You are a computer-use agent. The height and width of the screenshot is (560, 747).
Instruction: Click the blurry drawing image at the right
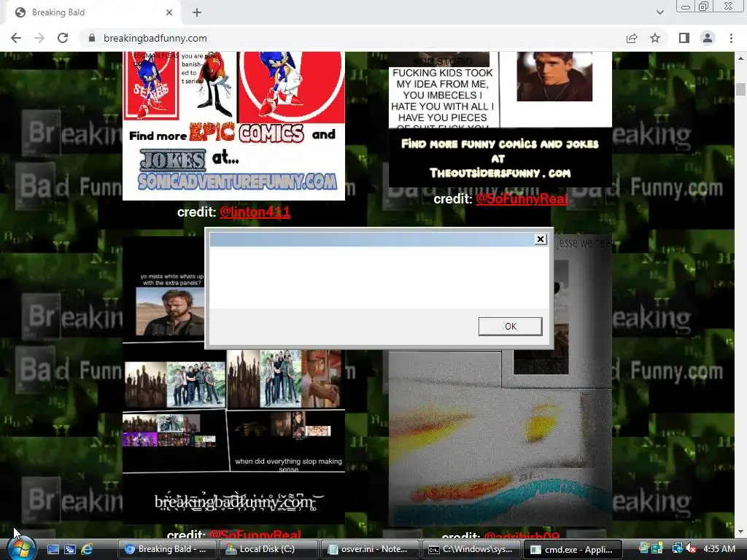500,381
